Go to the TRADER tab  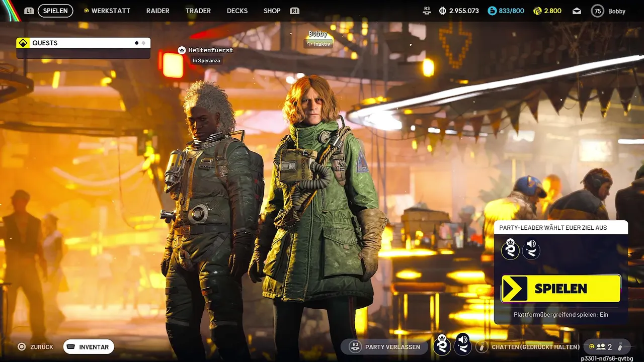(198, 11)
